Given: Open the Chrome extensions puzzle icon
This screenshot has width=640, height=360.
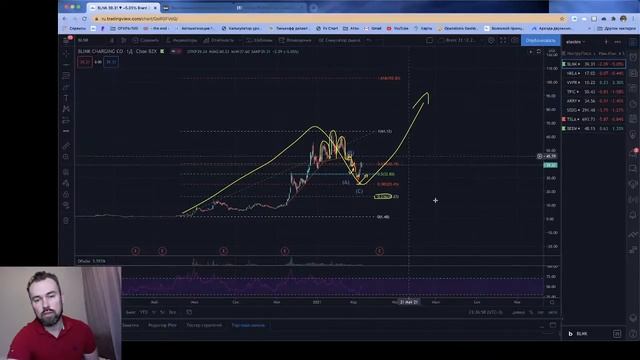Looking at the screenshot, I should (x=613, y=19).
